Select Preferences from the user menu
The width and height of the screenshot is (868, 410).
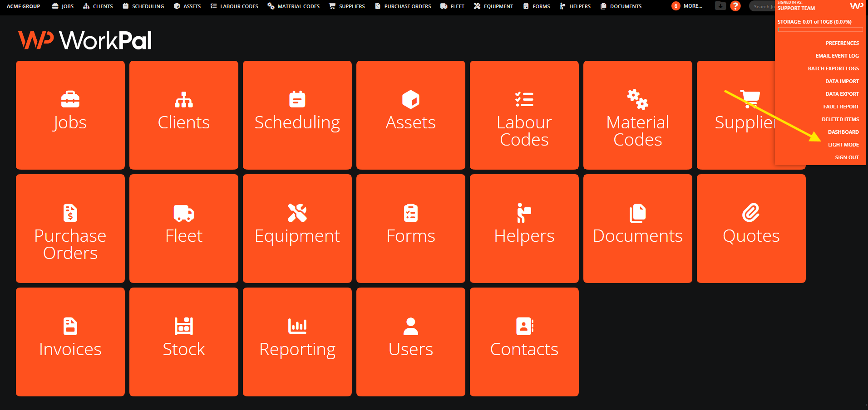coord(842,43)
